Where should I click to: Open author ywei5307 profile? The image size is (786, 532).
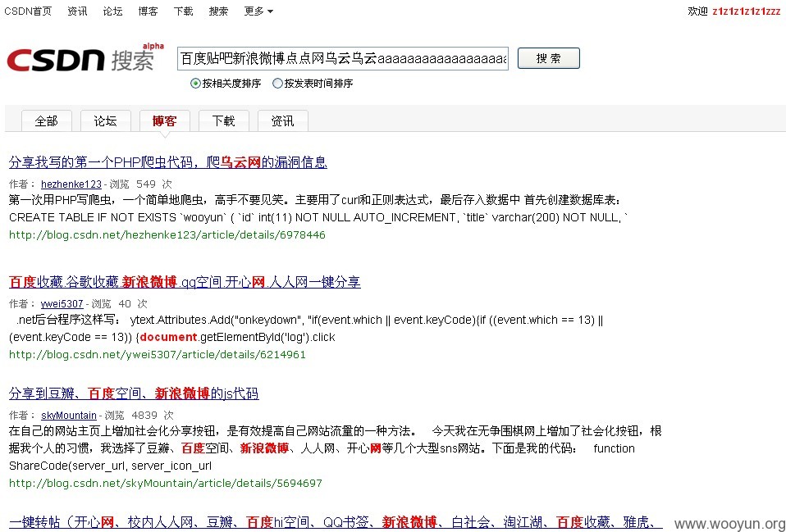click(x=62, y=304)
